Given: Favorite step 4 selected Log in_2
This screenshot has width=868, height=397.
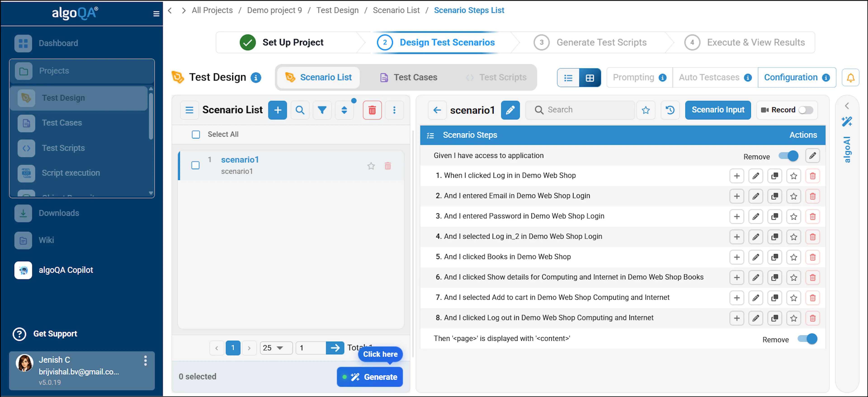Looking at the screenshot, I should click(794, 237).
